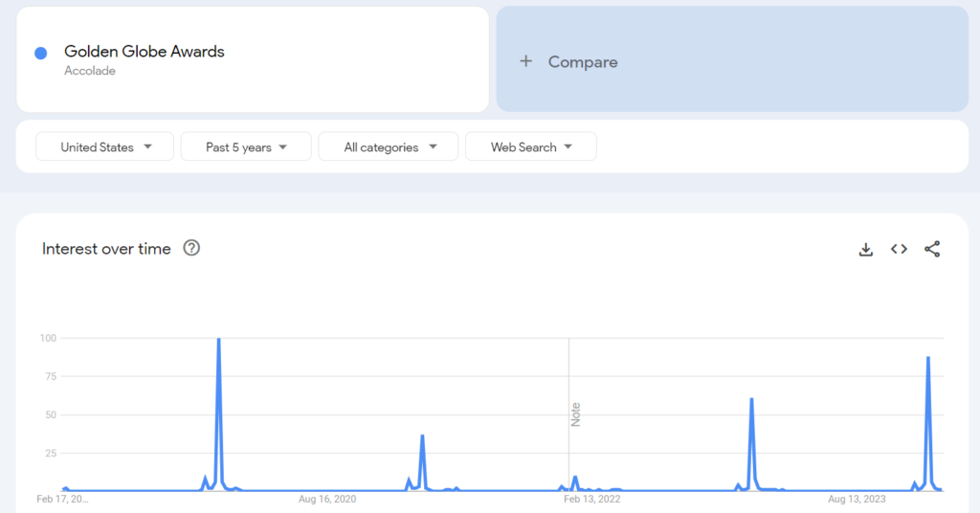Share the Interest over time chart
This screenshot has width=980, height=513.
point(932,249)
